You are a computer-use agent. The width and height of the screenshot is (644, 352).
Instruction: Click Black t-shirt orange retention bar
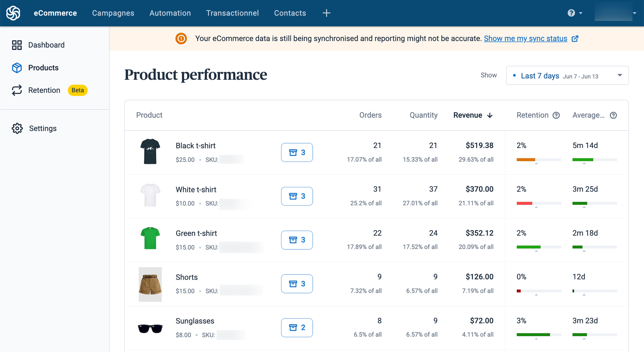click(x=526, y=160)
